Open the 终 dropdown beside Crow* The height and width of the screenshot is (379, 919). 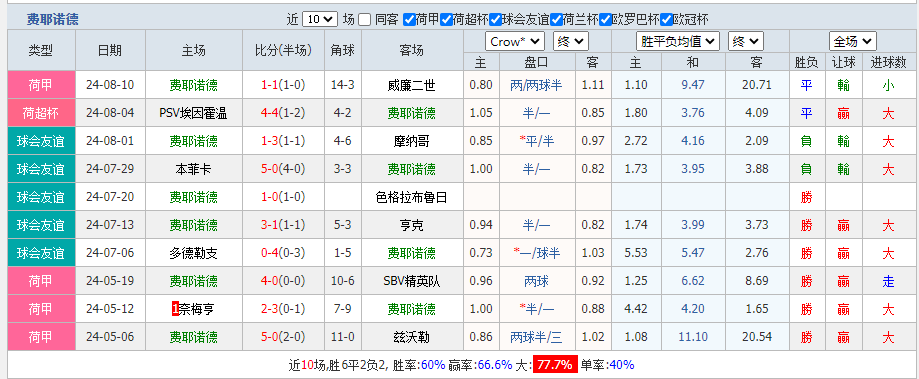click(571, 42)
